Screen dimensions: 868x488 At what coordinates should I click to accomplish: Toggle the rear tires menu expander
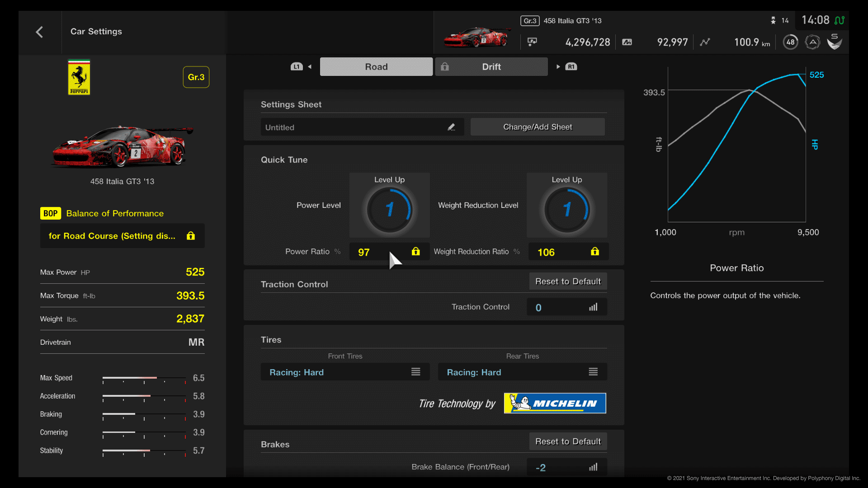click(x=593, y=372)
